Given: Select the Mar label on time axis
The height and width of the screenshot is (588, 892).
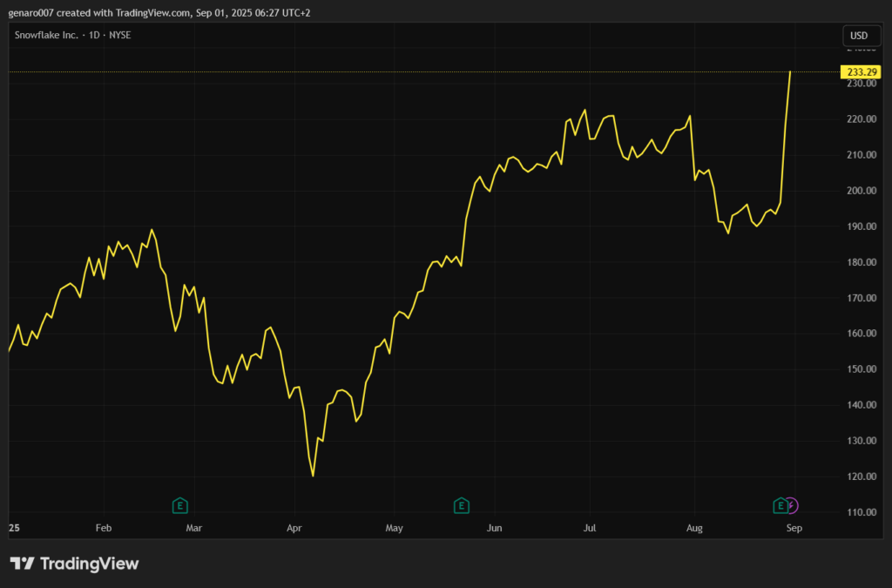Looking at the screenshot, I should (194, 528).
